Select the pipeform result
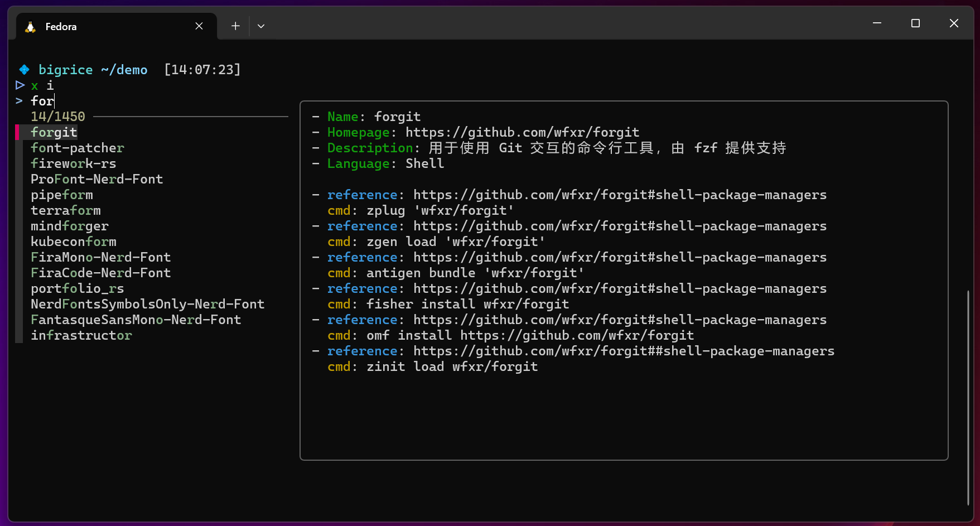The image size is (980, 526). [62, 195]
